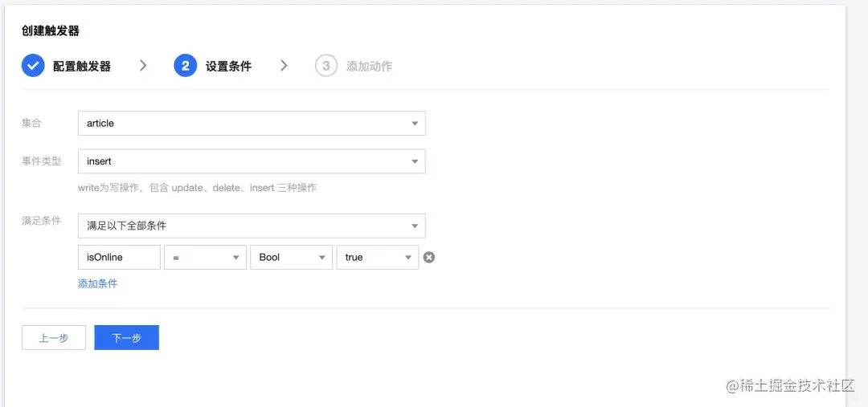Click the 集合 field label
The height and width of the screenshot is (407, 868).
pos(31,124)
